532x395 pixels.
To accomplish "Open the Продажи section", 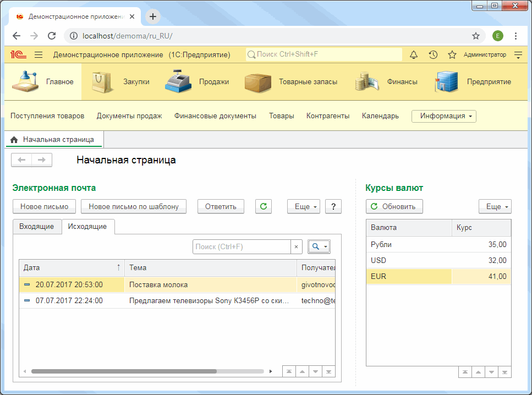I will pos(197,81).
